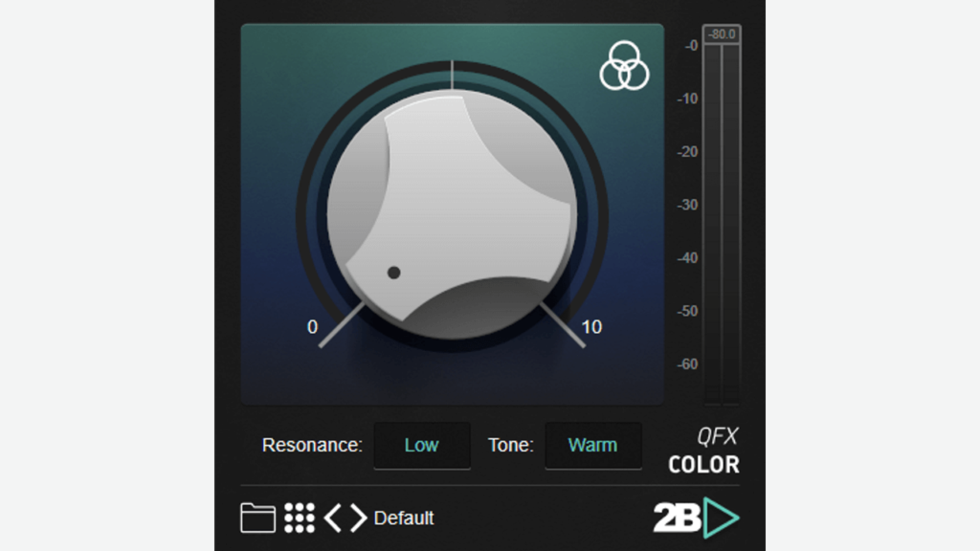The image size is (980, 551).
Task: Toggle Resonance from Low setting
Action: (421, 445)
